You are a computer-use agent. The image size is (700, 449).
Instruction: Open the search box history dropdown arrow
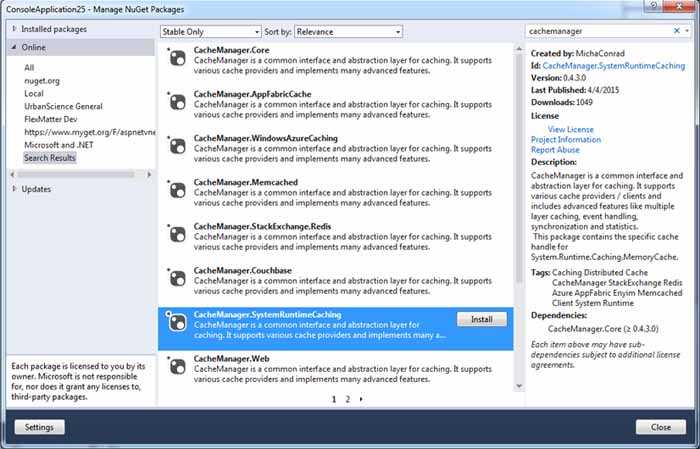pyautogui.click(x=687, y=31)
